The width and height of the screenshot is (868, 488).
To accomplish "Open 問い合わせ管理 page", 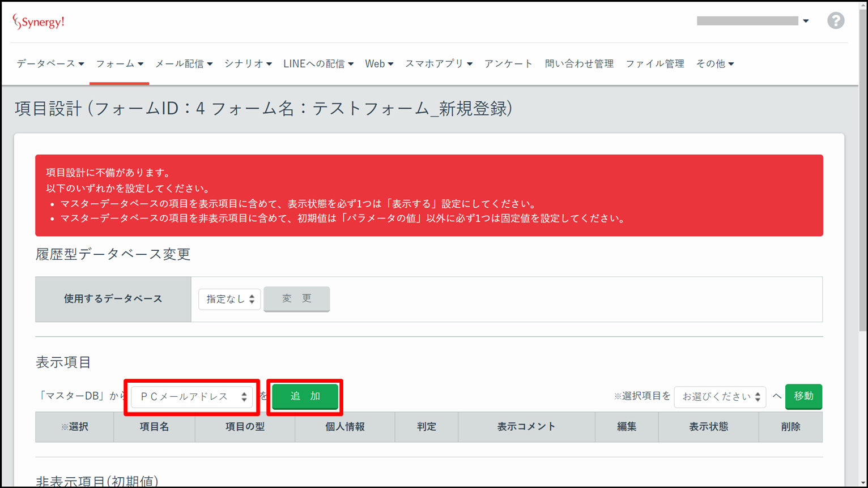I will (579, 64).
